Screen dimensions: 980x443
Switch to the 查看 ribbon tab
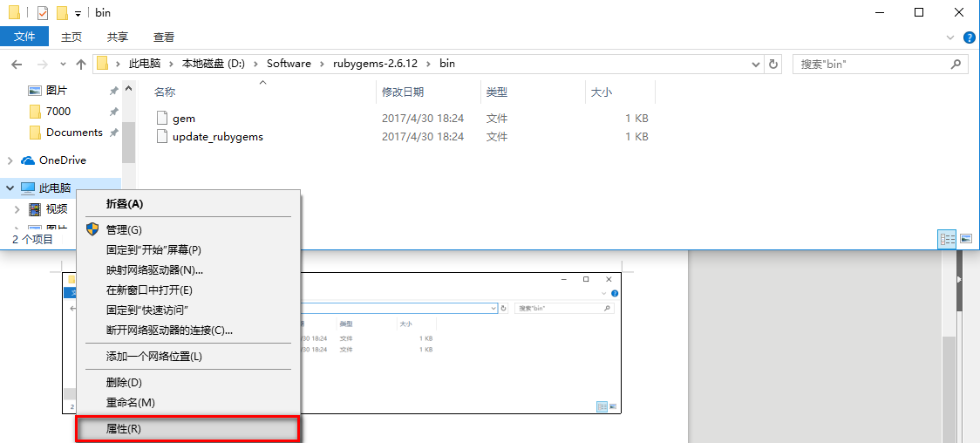(164, 37)
